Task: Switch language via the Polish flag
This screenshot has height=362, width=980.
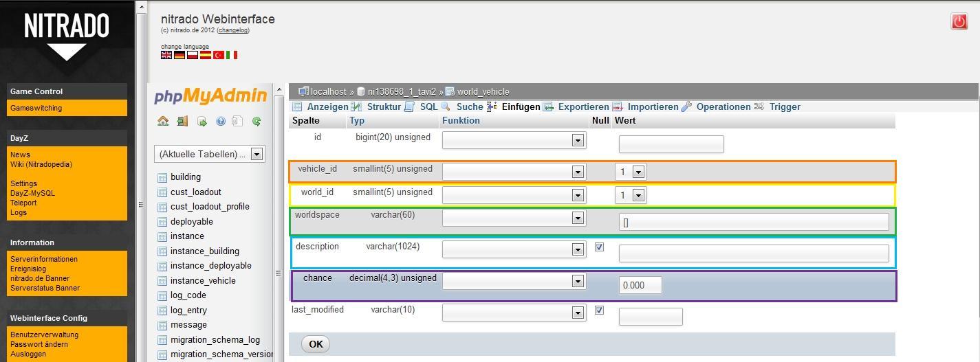Action: click(x=193, y=55)
